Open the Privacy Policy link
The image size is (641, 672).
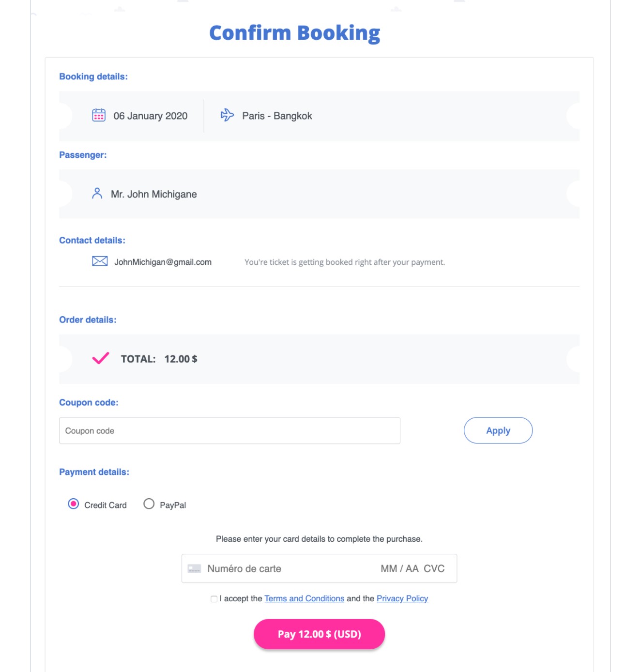point(402,598)
